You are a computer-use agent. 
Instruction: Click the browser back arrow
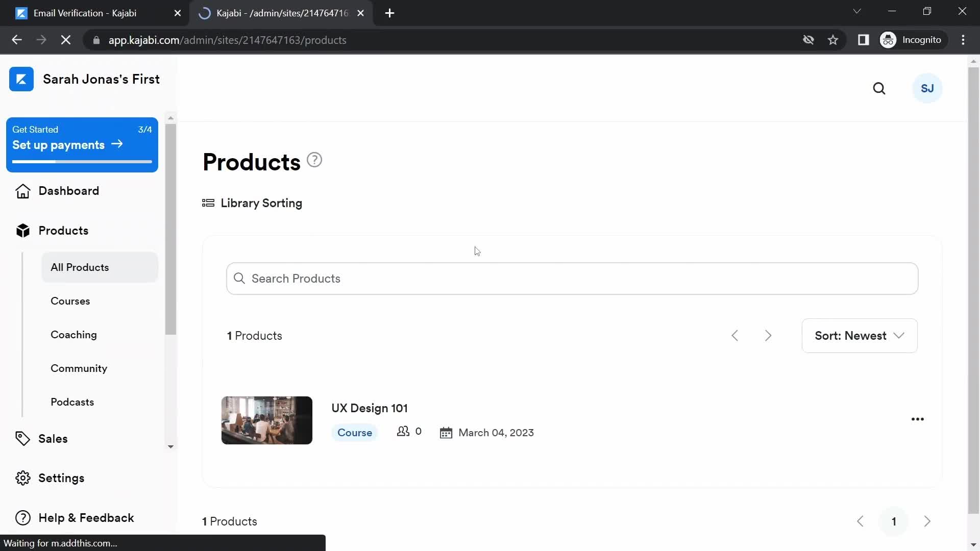pos(17,40)
